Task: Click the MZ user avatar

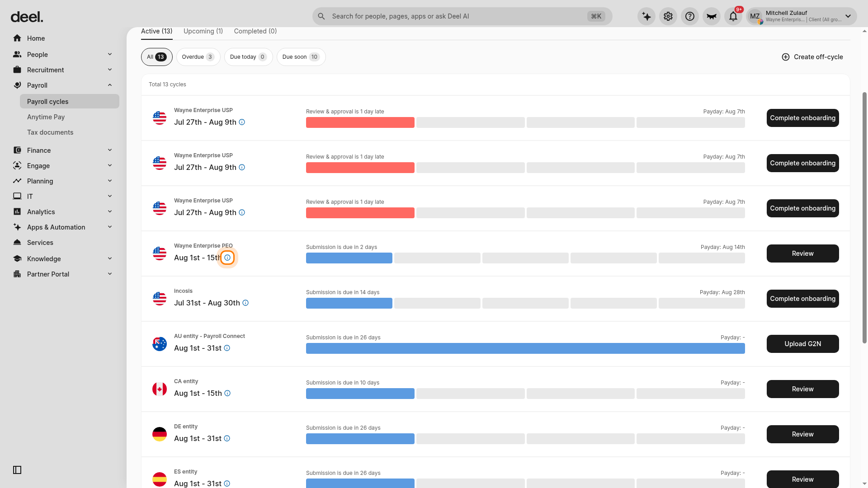Action: (x=755, y=17)
